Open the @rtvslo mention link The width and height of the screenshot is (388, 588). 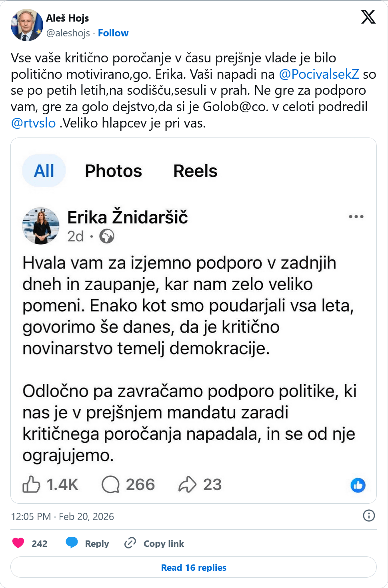[33, 123]
